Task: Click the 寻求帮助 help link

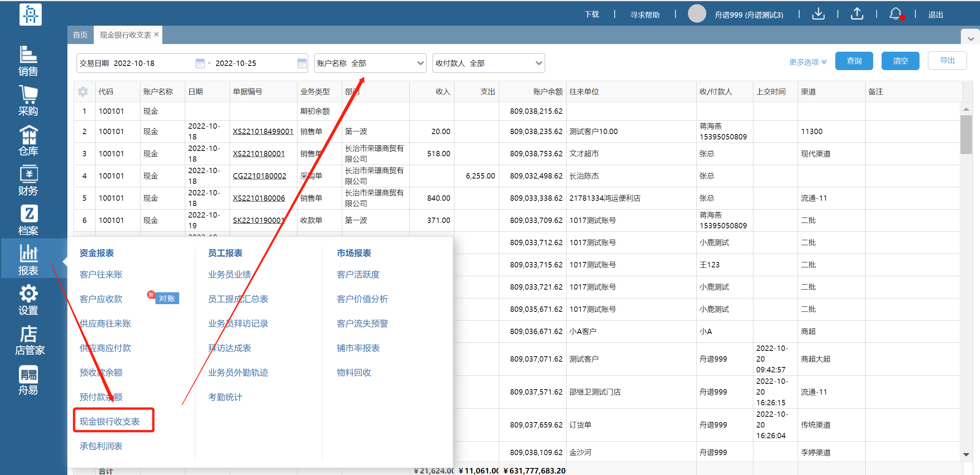Action: 645,15
